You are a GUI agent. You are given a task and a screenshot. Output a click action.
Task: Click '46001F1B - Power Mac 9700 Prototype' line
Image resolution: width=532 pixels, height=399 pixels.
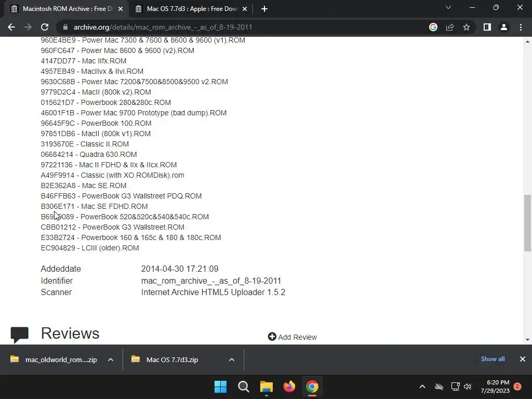[134, 113]
